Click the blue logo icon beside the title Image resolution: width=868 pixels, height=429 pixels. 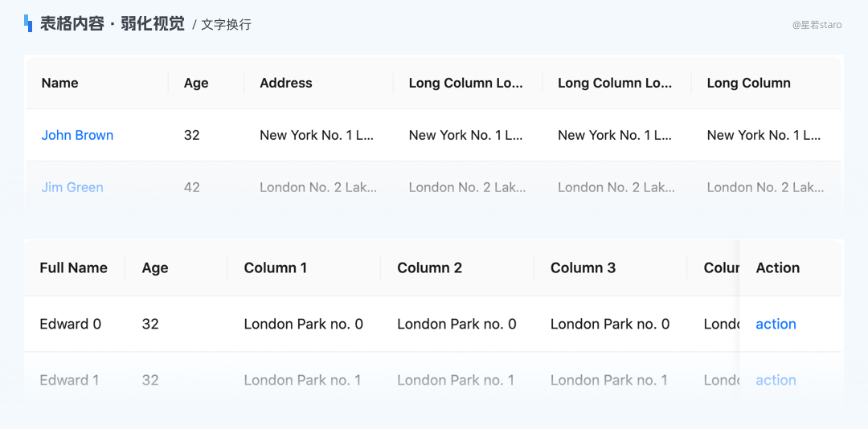click(28, 24)
